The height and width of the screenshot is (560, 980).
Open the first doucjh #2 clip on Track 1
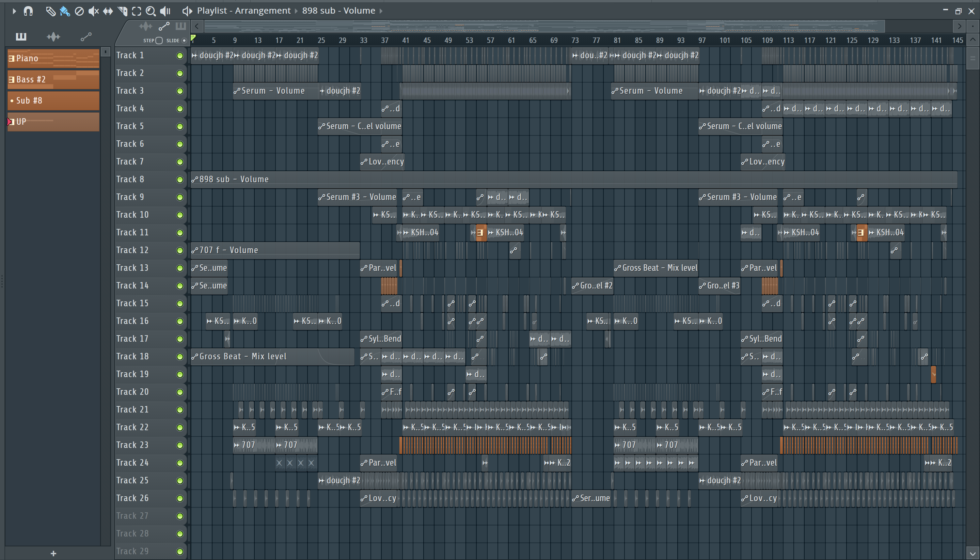coord(212,56)
